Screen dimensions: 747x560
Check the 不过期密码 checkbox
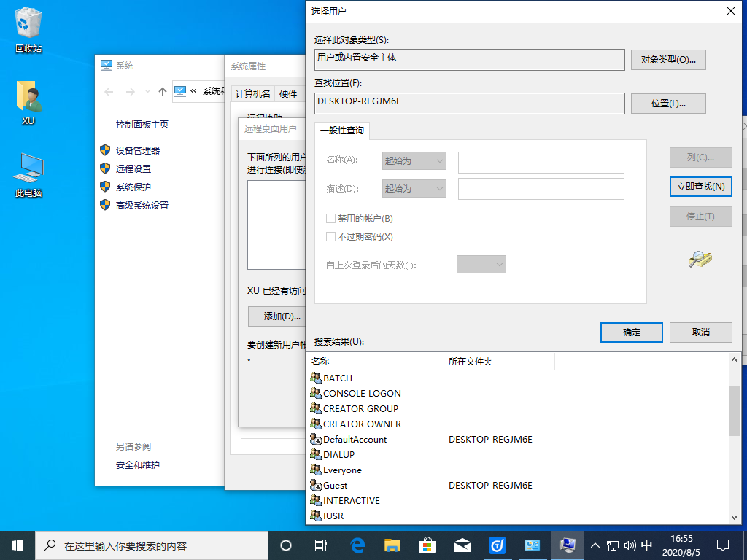pyautogui.click(x=331, y=237)
